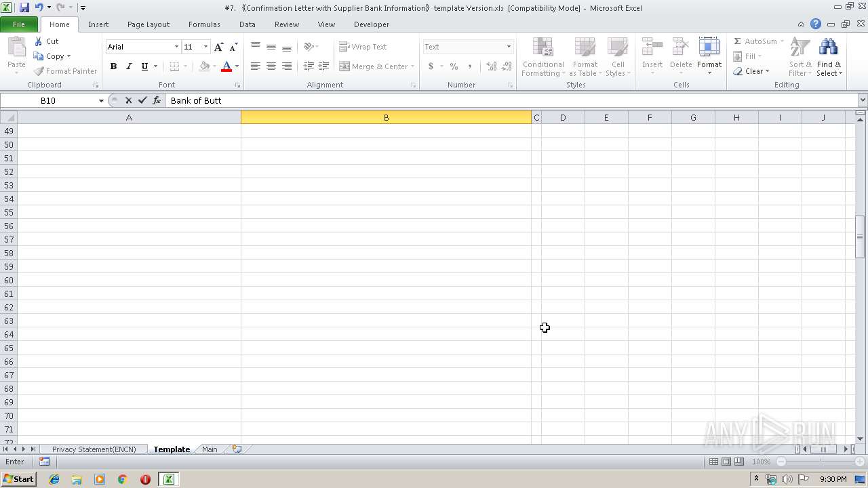Click the decrease indent icon
Viewport: 868px width, 488px height.
point(309,66)
